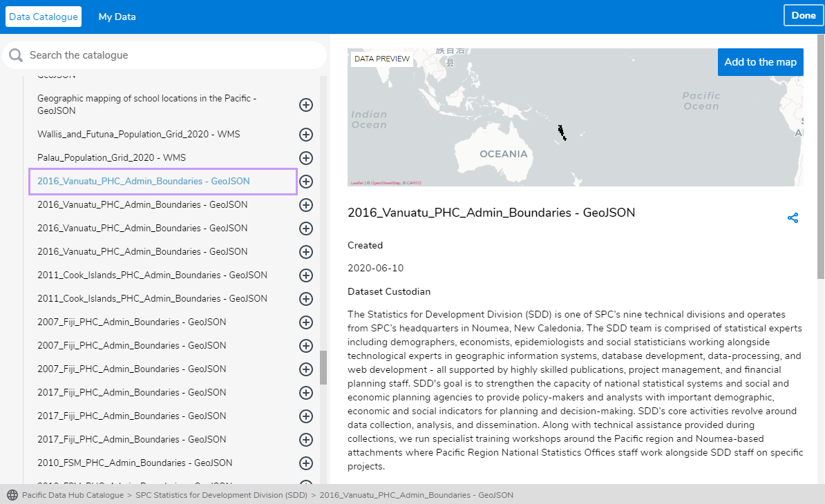This screenshot has height=504, width=825.
Task: Click the catalogue list scrollbar thumb
Action: click(323, 367)
